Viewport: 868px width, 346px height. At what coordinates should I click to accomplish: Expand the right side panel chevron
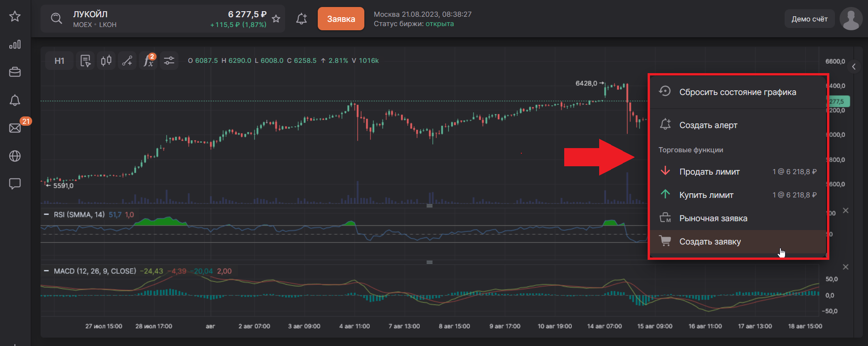click(x=854, y=67)
